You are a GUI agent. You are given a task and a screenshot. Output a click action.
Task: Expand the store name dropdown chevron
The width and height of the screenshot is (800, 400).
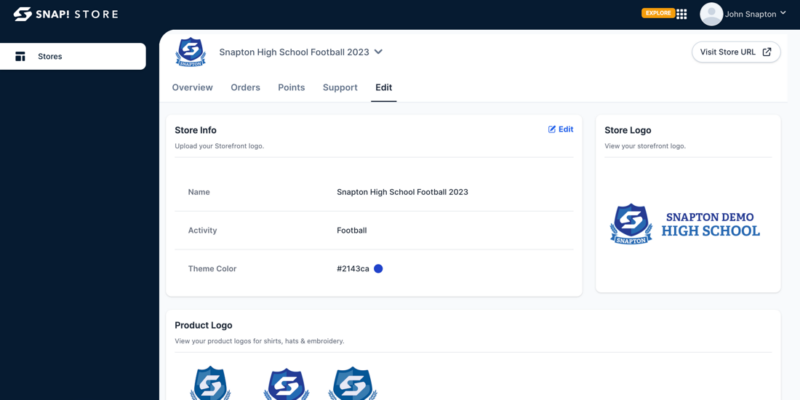click(x=378, y=52)
